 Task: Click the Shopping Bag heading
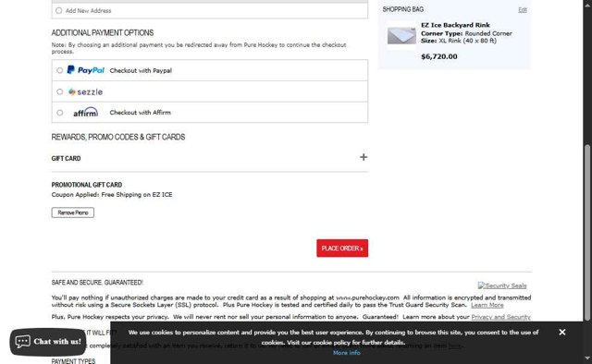(x=403, y=9)
